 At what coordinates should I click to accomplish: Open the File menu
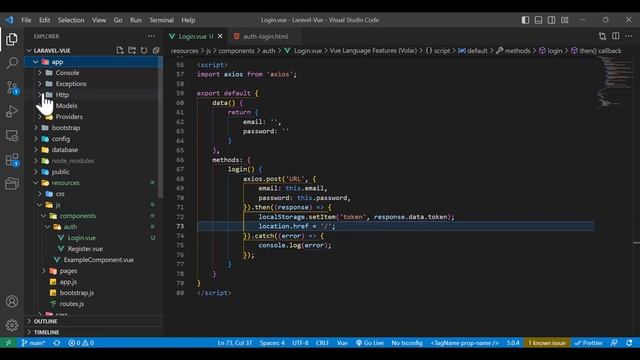click(26, 20)
